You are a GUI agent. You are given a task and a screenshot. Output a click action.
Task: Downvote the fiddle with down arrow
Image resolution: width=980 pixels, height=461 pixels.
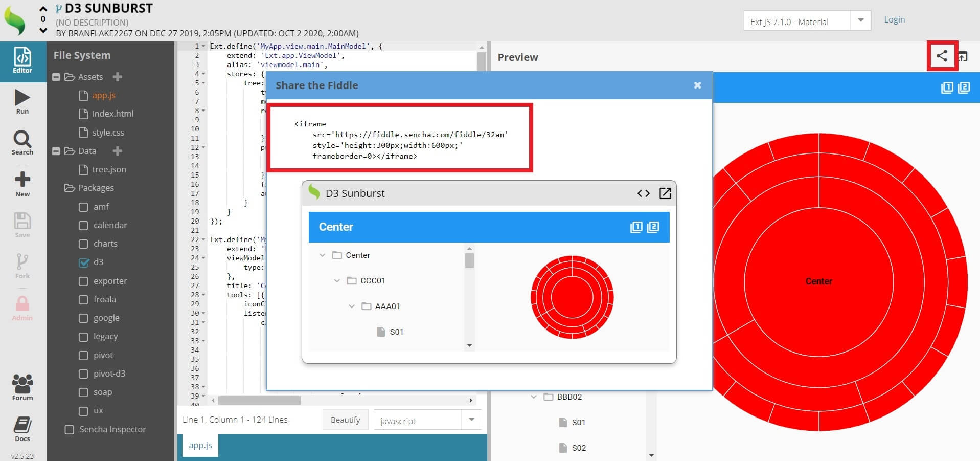point(43,30)
